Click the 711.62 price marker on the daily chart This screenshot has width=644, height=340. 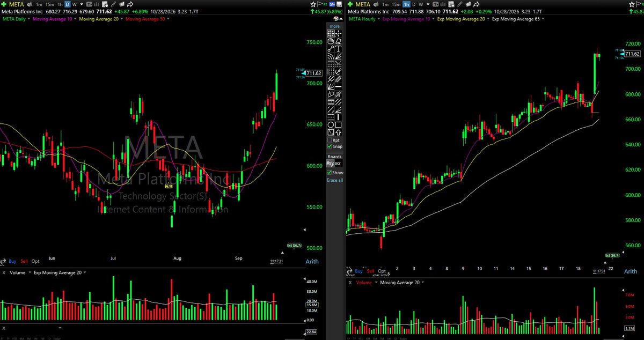tap(313, 73)
